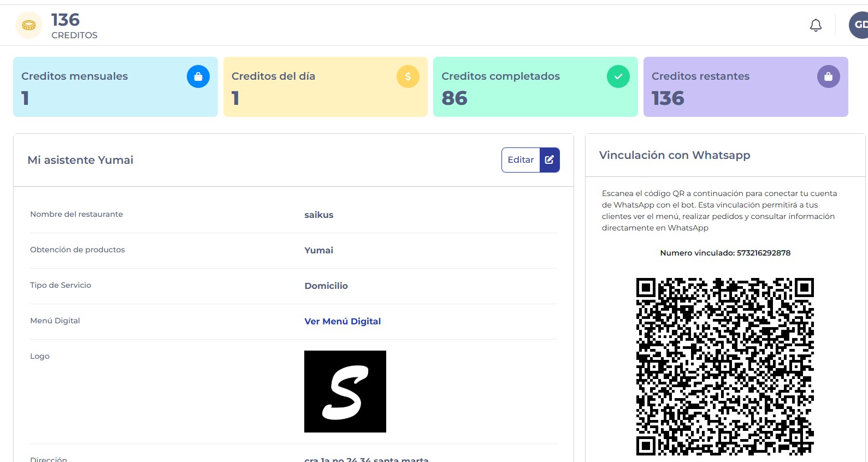
Task: Click the pencil edit icon beside Editar
Action: (550, 160)
